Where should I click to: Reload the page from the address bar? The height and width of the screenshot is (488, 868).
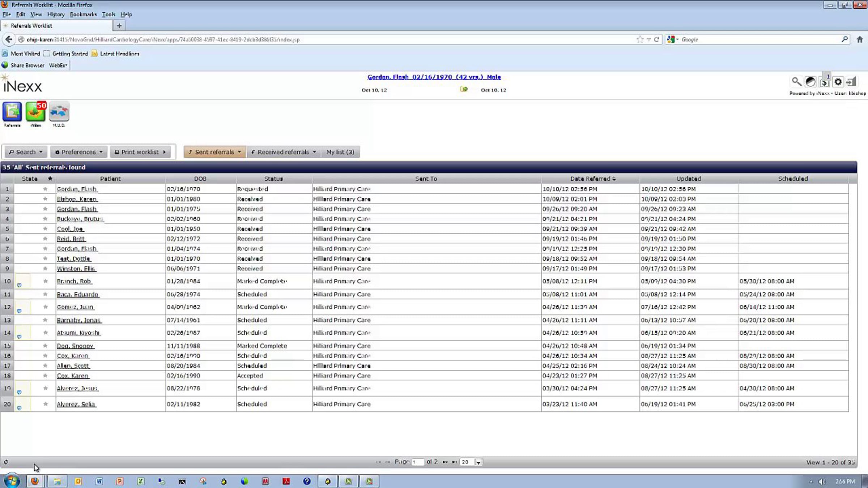point(656,39)
